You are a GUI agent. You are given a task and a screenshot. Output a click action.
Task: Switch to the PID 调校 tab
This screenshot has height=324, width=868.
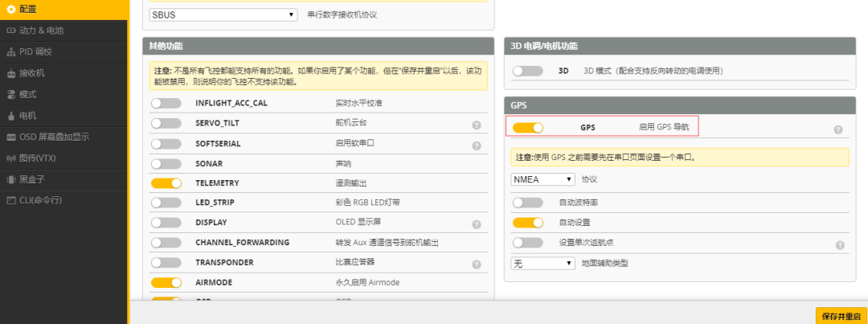point(35,51)
